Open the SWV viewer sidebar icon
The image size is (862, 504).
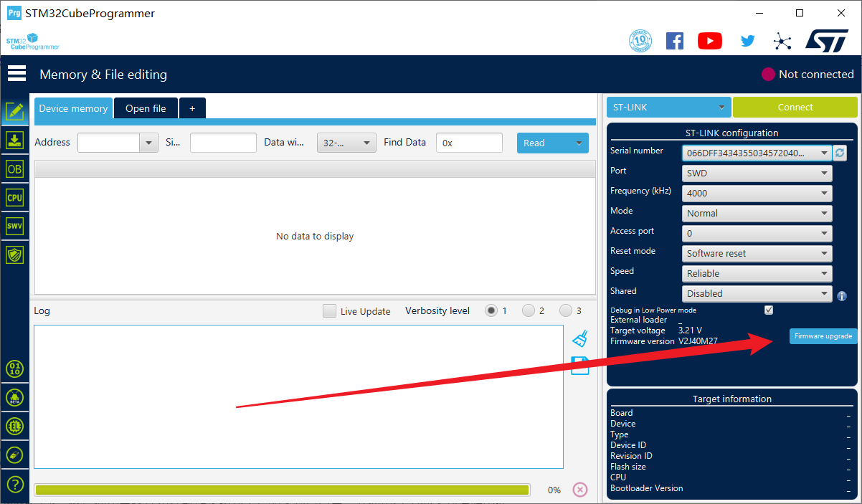(x=14, y=226)
